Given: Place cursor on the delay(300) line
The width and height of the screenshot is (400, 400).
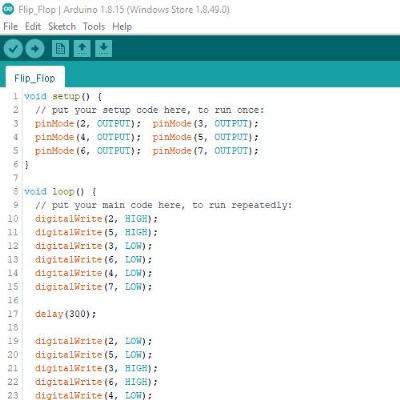Looking at the screenshot, I should click(x=66, y=314).
